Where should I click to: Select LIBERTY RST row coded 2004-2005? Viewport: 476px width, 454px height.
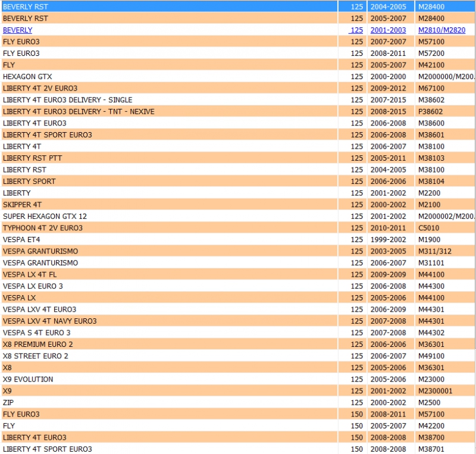tap(238, 170)
